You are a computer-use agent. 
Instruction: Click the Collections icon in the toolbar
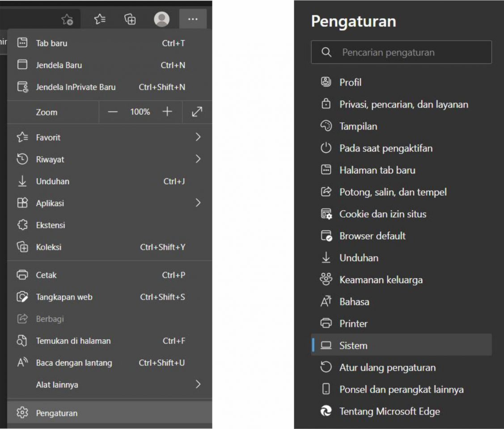pyautogui.click(x=130, y=19)
